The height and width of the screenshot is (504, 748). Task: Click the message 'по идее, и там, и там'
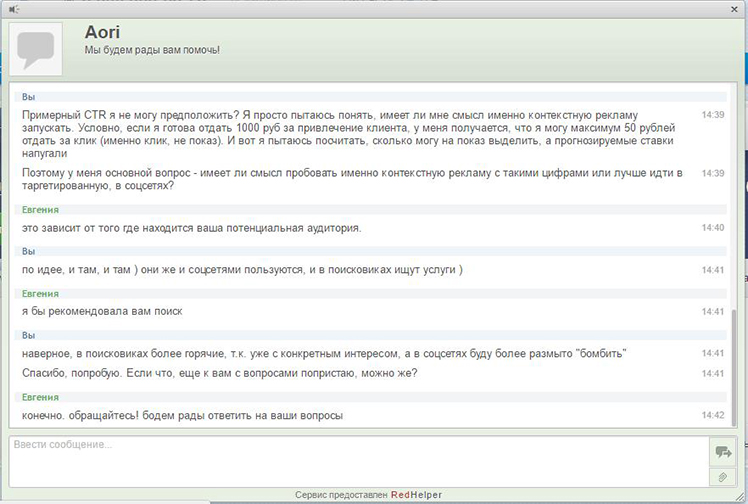tap(242, 270)
